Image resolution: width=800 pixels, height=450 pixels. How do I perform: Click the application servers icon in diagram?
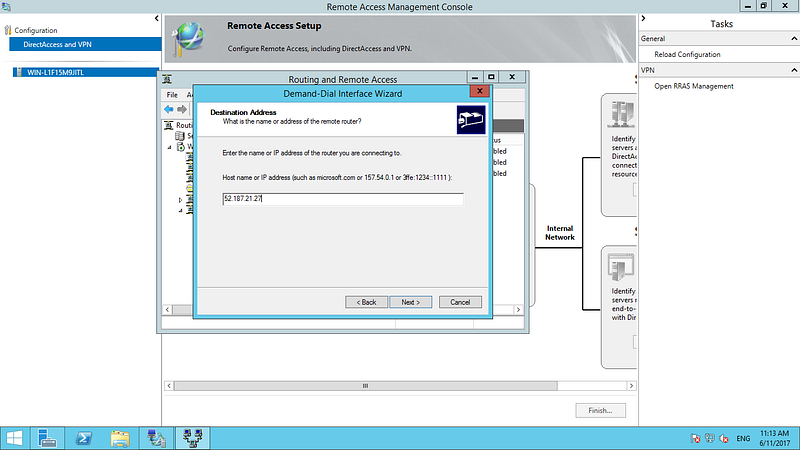click(x=621, y=267)
